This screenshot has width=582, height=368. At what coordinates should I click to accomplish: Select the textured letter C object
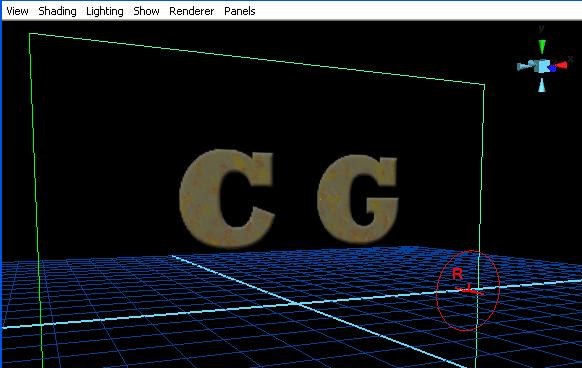227,198
